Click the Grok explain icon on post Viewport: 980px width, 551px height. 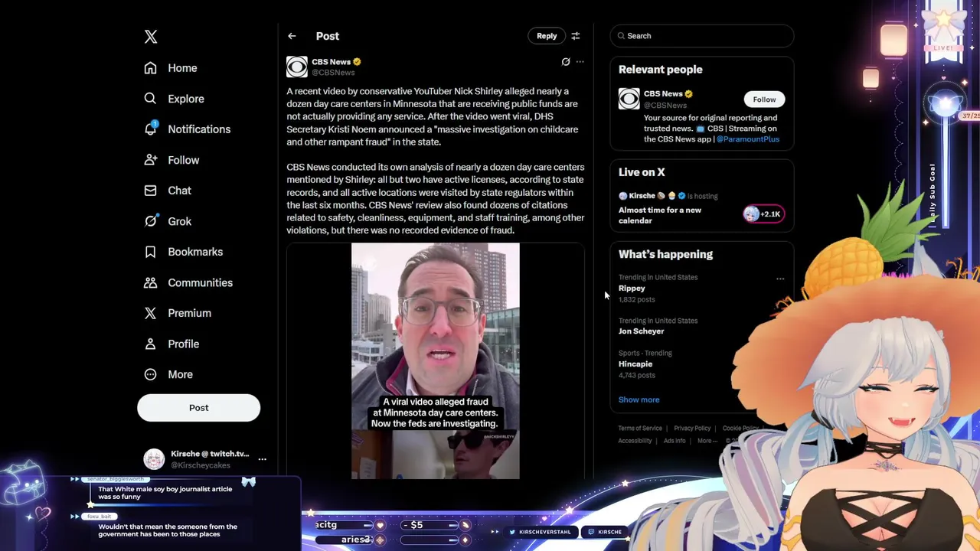point(566,62)
